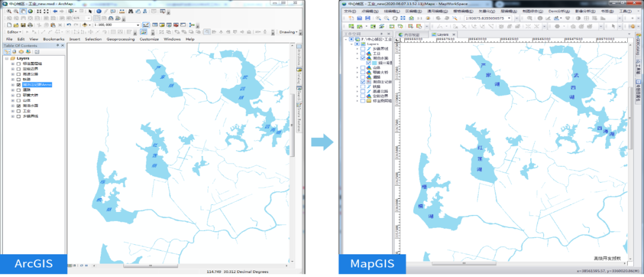644x277 pixels.
Task: Open the Find binoculars tool in ArcMap
Action: [x=131, y=11]
